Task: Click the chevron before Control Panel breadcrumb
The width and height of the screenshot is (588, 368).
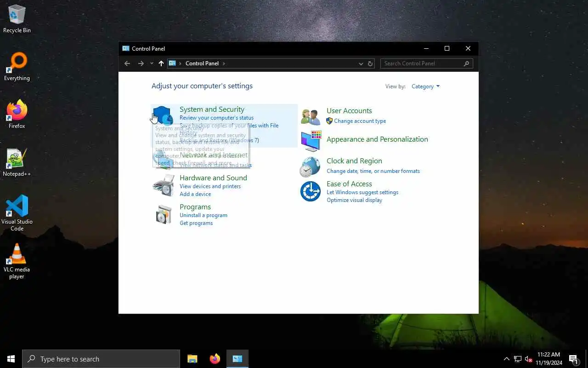Action: tap(181, 63)
